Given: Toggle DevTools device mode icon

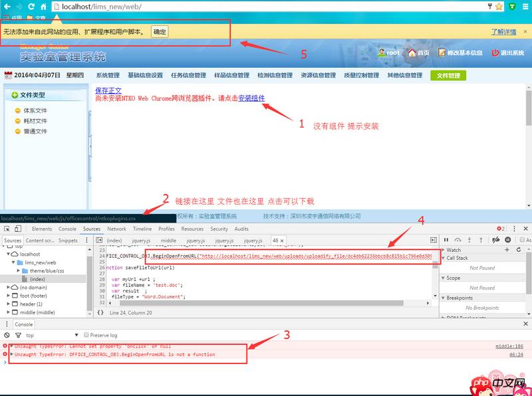Looking at the screenshot, I should click(x=18, y=229).
